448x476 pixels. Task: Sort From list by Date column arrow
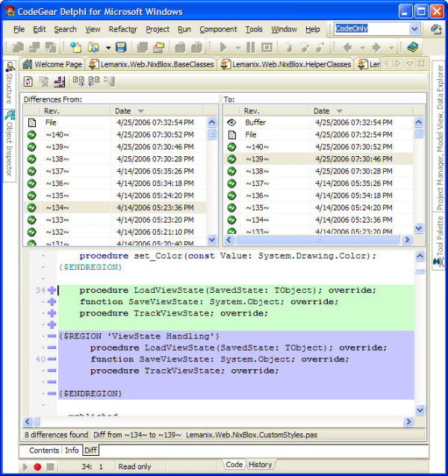point(140,111)
